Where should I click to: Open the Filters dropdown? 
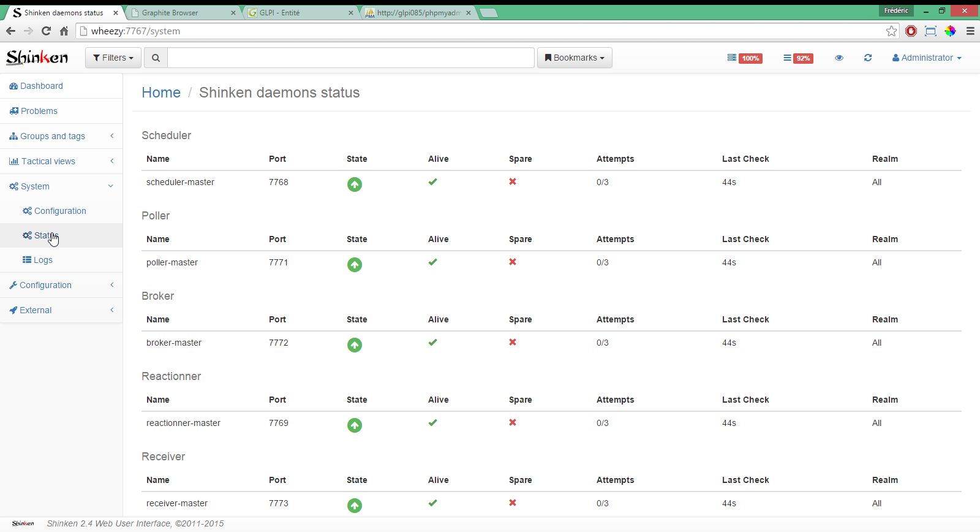[x=113, y=58]
